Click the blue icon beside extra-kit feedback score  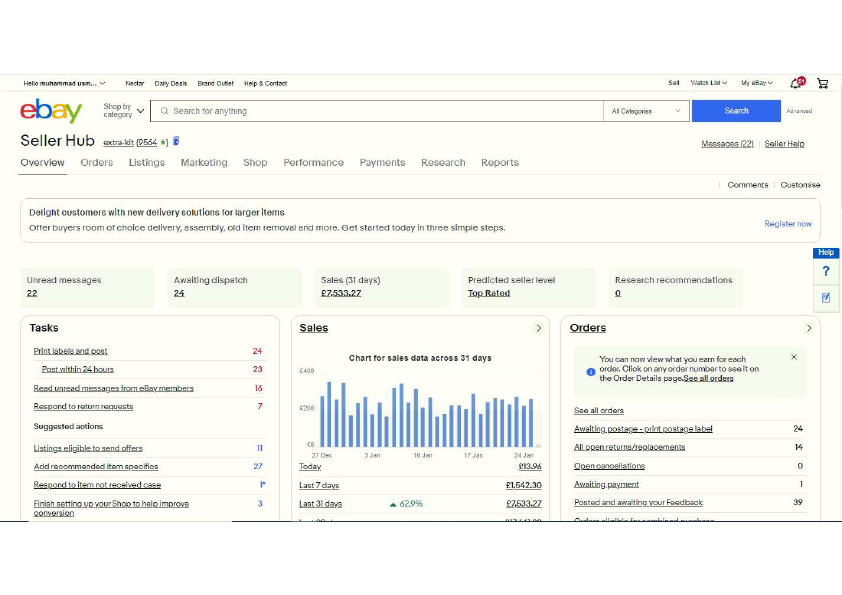(x=176, y=141)
